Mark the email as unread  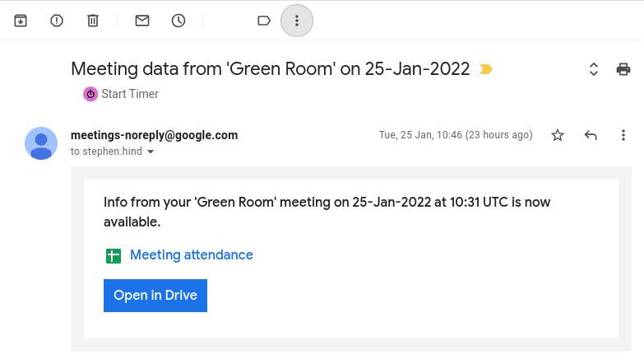pyautogui.click(x=142, y=21)
